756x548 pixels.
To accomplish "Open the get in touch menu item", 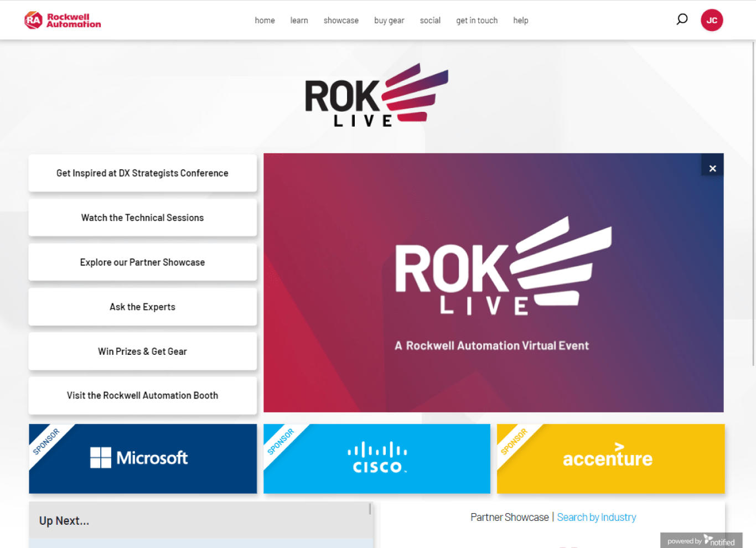I will tap(477, 20).
